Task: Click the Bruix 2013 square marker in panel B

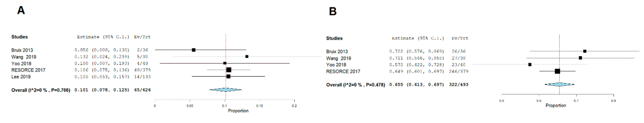Action: 585,51
